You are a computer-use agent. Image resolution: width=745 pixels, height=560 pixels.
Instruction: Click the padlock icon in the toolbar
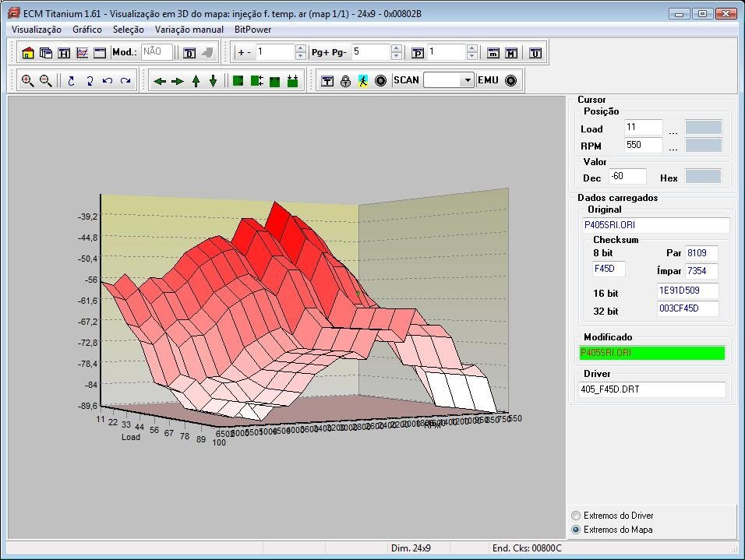tap(345, 80)
